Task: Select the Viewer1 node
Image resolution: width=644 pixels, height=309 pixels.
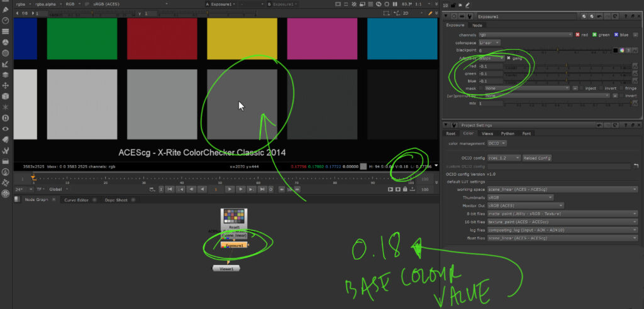Action: (226, 268)
